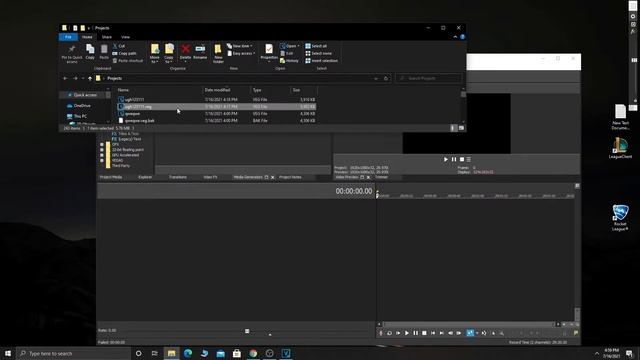Click the Explorer back navigation arrow
The image size is (640, 360).
coord(65,78)
